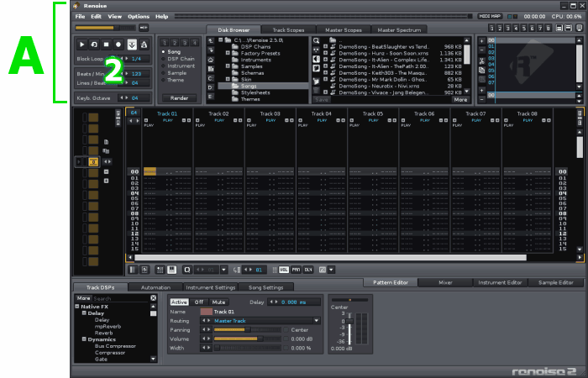Select the D: drive shortcut
The image size is (588, 378).
coord(211,87)
